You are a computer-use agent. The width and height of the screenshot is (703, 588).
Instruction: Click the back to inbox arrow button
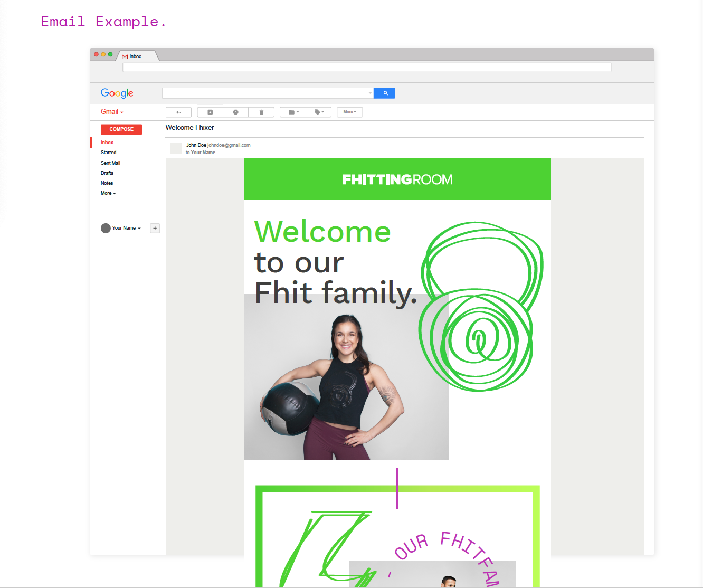pyautogui.click(x=178, y=112)
